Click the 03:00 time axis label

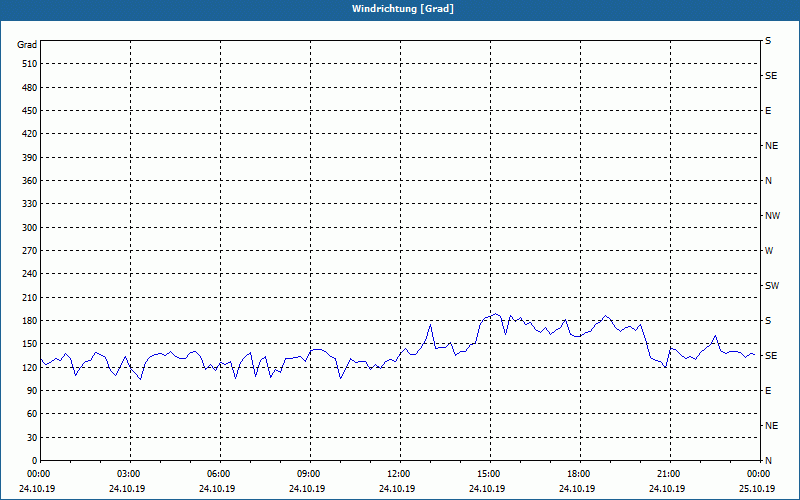[x=131, y=474]
